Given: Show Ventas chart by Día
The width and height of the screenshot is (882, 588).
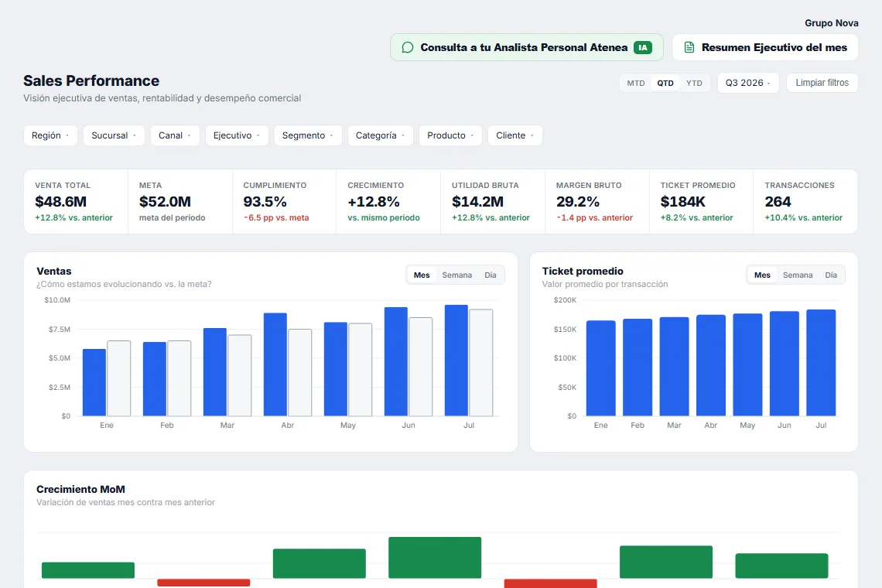Looking at the screenshot, I should pos(491,275).
